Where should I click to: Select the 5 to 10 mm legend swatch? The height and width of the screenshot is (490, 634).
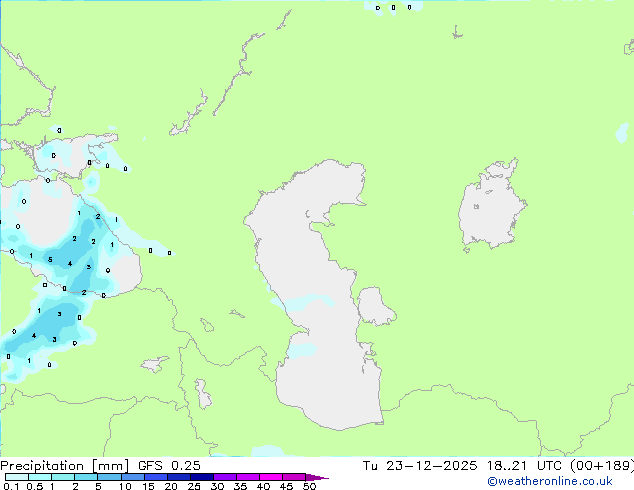point(110,478)
